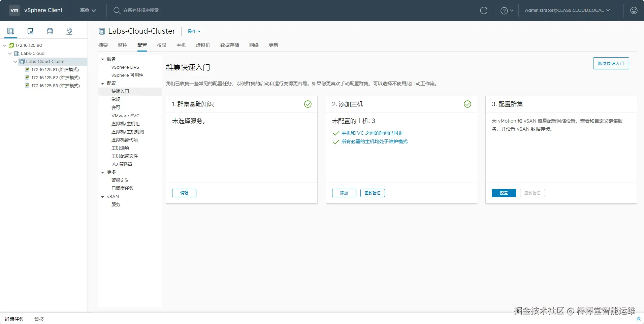
Task: Click the blue 配置 button
Action: coord(504,193)
